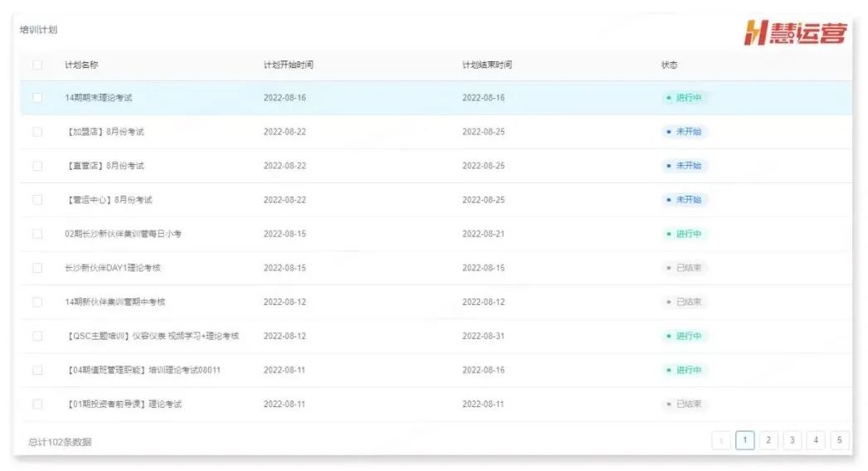Open the 【营运中心】8月份考试 plan row
The image size is (868, 471).
[x=109, y=200]
